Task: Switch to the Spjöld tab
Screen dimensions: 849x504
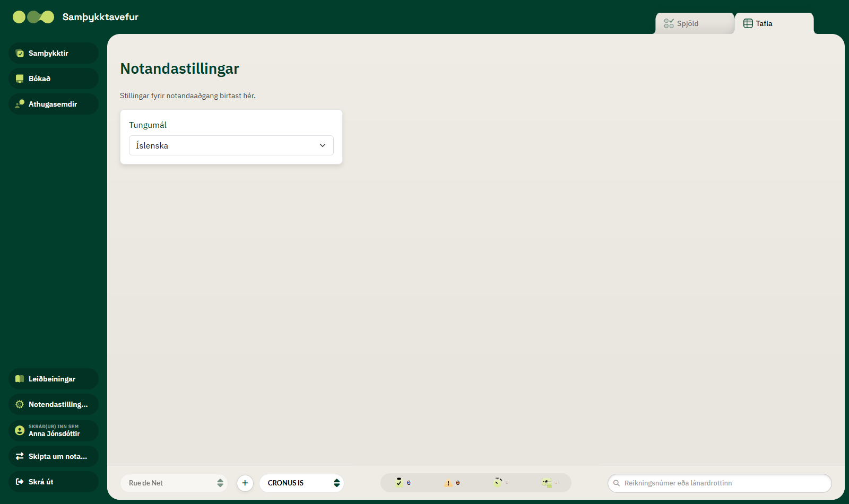Action: 695,23
